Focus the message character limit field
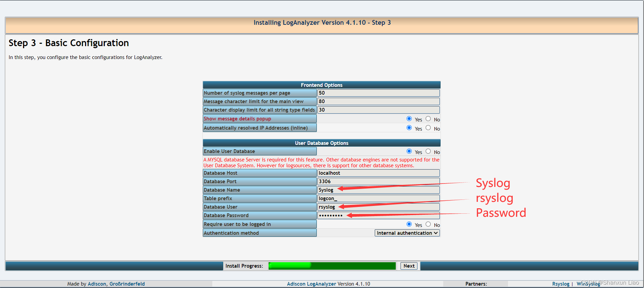 coord(378,101)
